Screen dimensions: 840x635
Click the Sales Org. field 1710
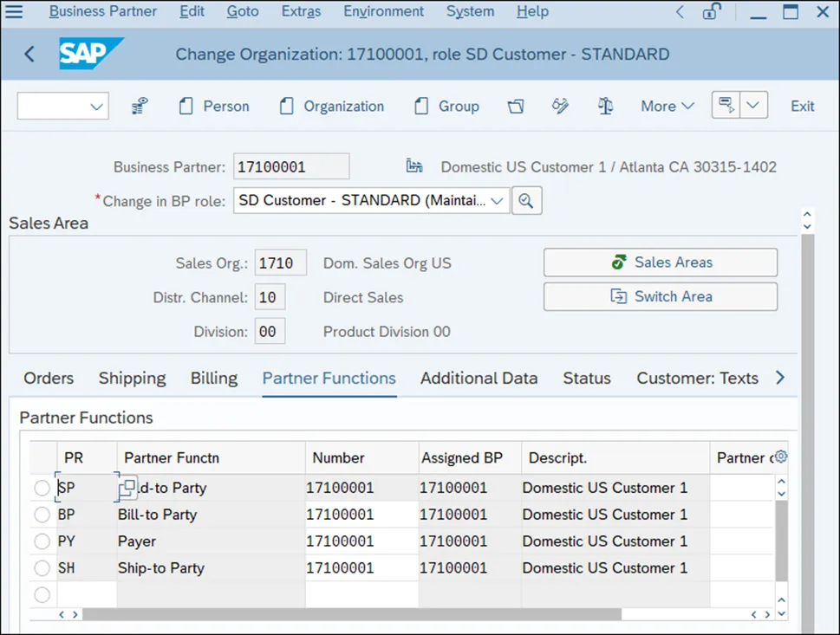pyautogui.click(x=281, y=262)
